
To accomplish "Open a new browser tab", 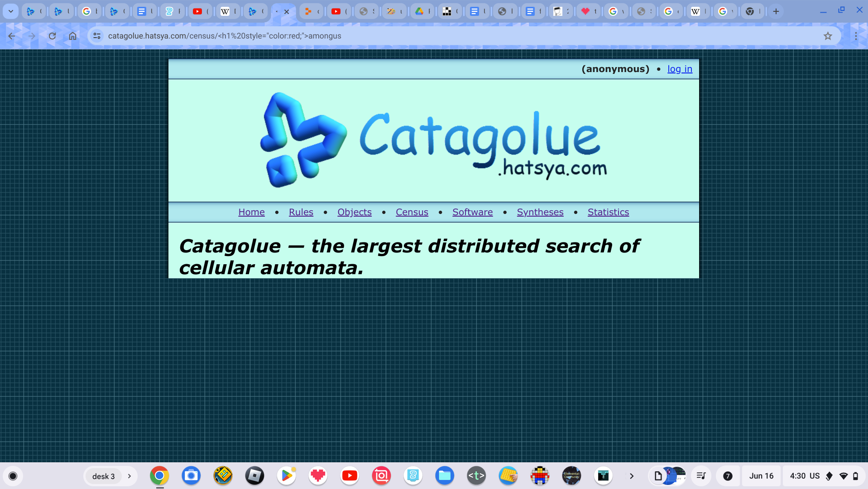I will pyautogui.click(x=776, y=11).
